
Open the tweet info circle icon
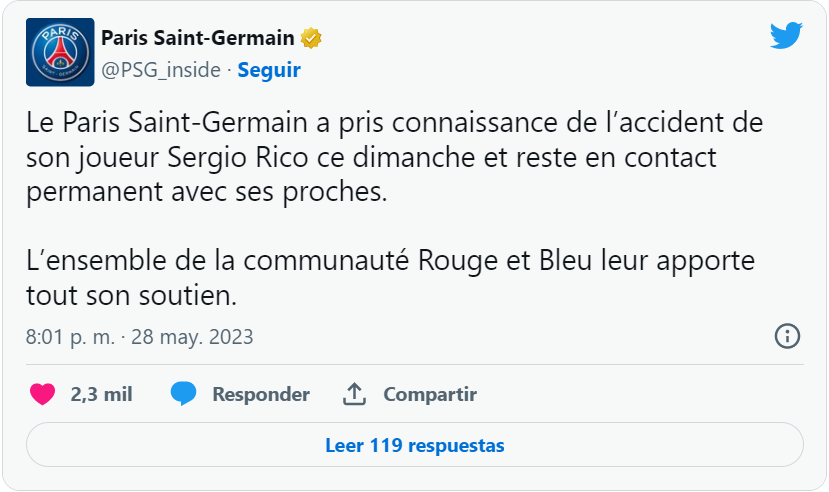pyautogui.click(x=787, y=336)
